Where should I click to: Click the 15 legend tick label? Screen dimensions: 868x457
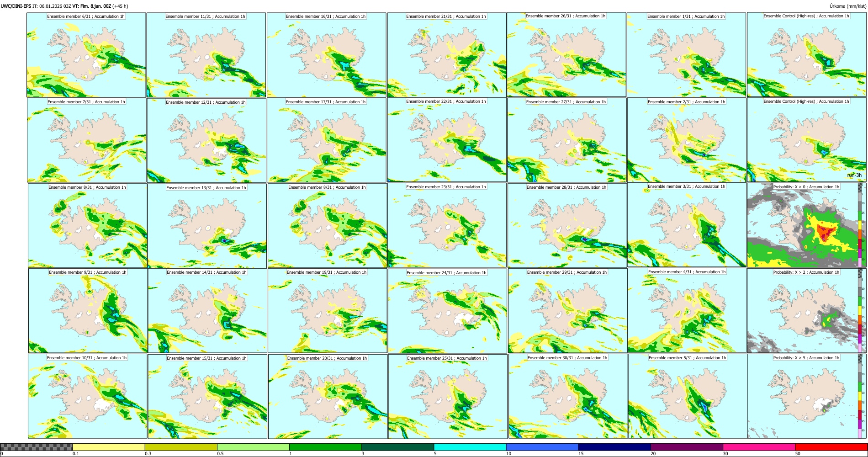pyautogui.click(x=581, y=454)
